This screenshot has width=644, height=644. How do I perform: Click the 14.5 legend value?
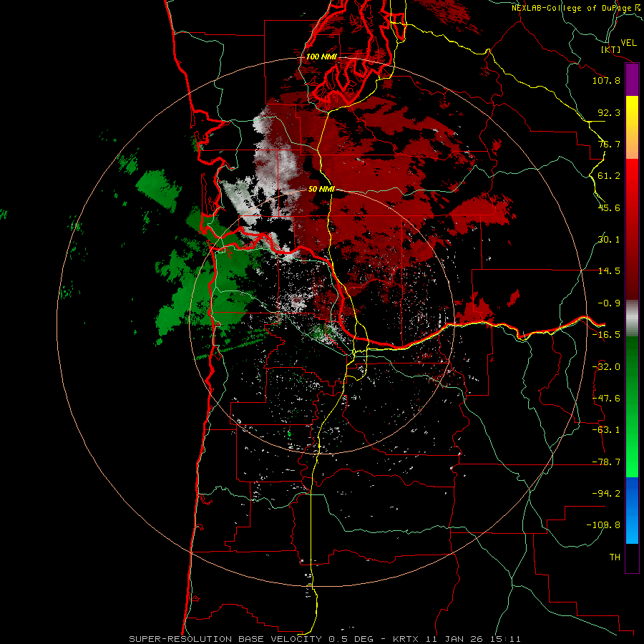609,271
